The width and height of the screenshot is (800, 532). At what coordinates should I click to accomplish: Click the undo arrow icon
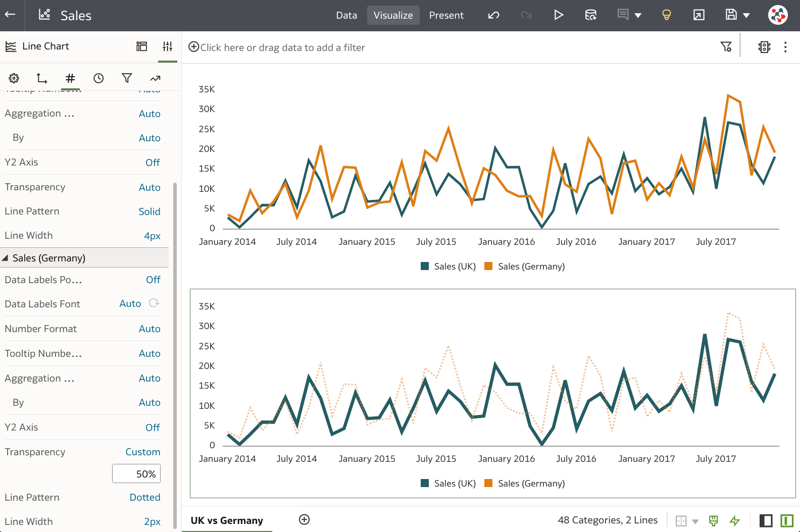[493, 15]
